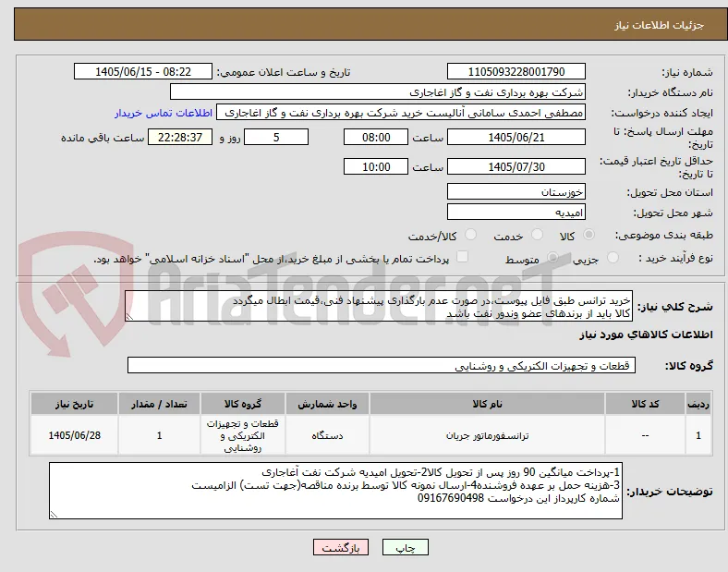Click the کد کالا column header

coord(645,404)
